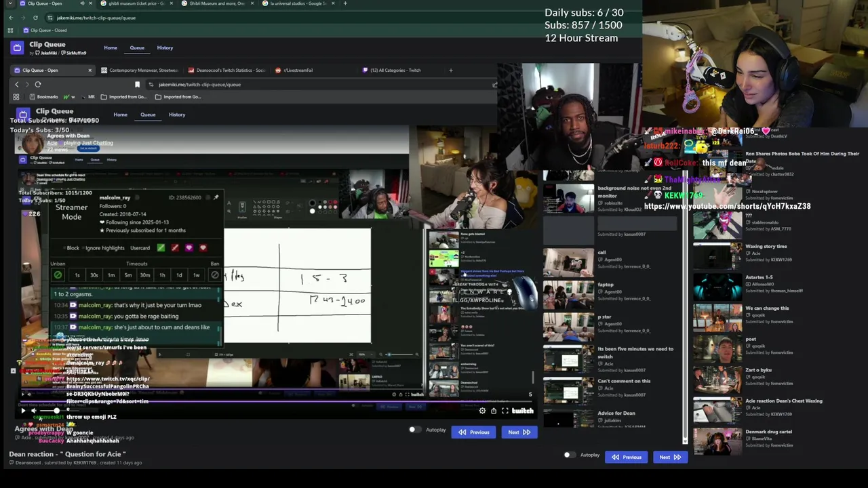Screen dimensions: 868x488
Task: Click green Usercard action icon
Action: coord(161,248)
